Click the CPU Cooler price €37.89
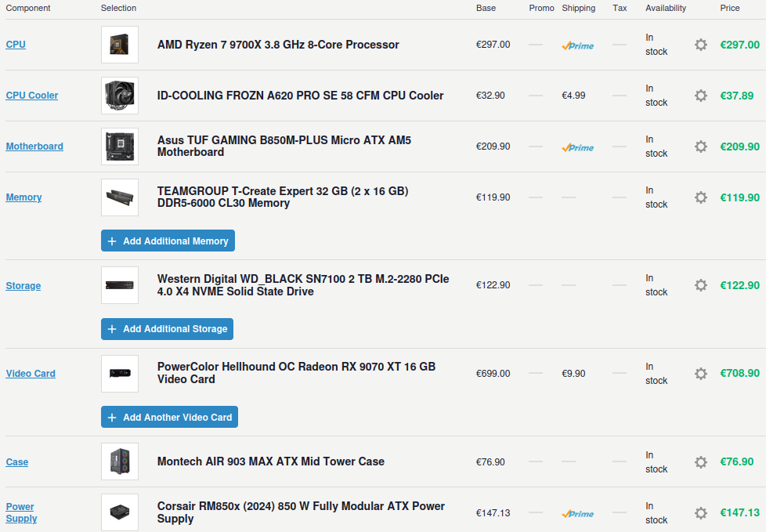Screen dimensions: 766x532 click(737, 96)
